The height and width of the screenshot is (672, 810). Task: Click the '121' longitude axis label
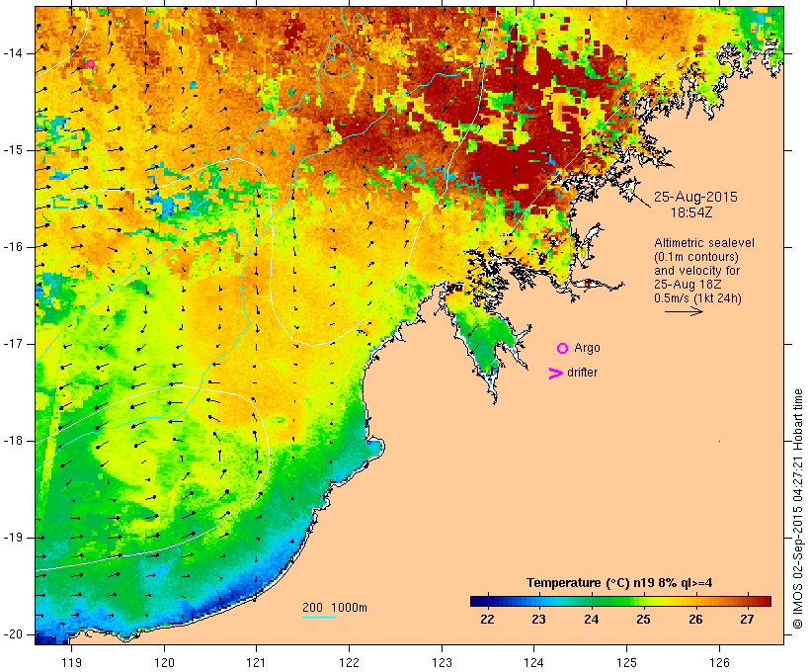click(256, 662)
